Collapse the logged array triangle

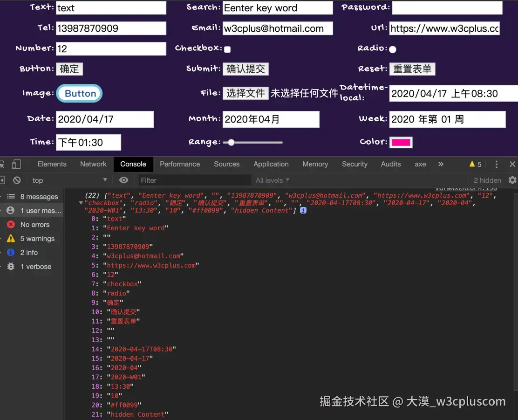coord(81,203)
